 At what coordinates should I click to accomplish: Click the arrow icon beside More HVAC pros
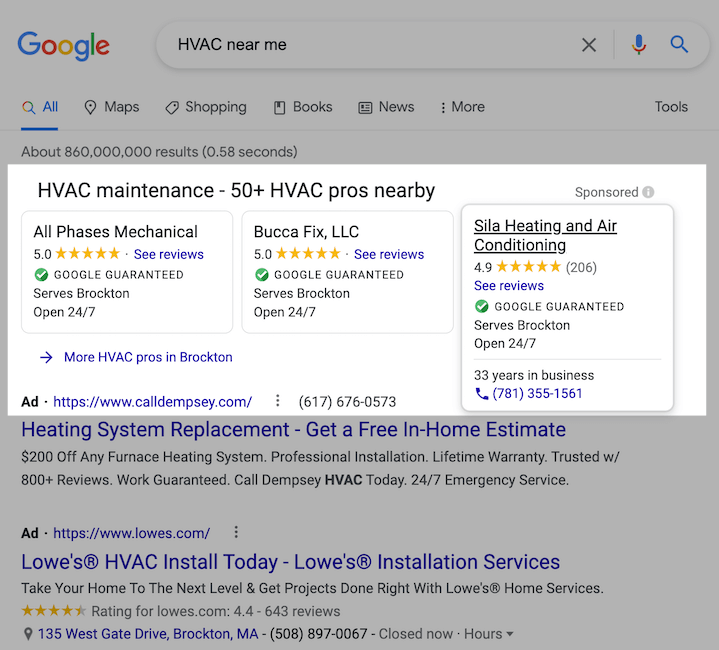pos(46,357)
